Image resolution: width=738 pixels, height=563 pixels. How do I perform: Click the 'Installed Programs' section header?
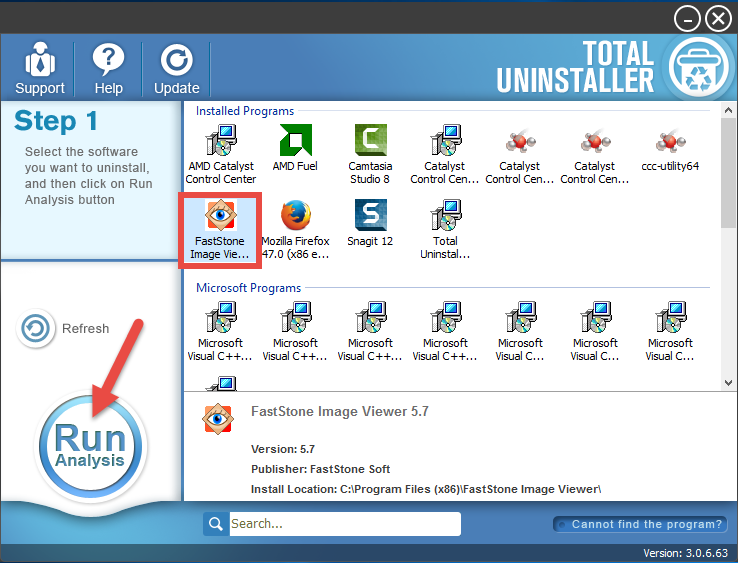tap(245, 111)
